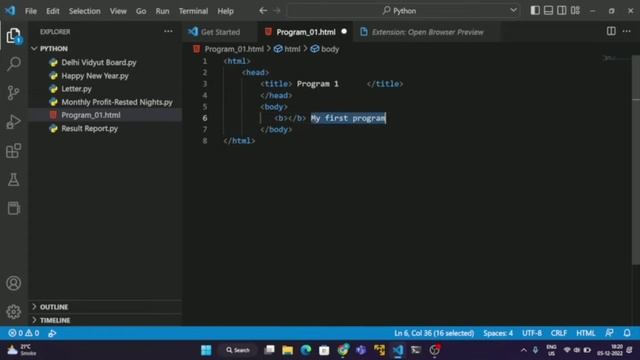Click the Program_01.html breadcrumb segment
The image size is (640, 360).
tap(229, 49)
